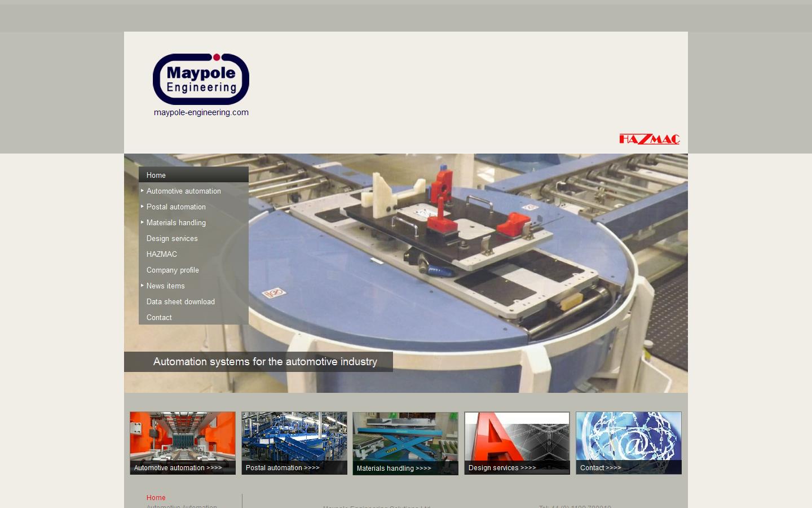Click the 'Automation systems for the automotive industry' banner text
Viewport: 812px width, 508px height.
pyautogui.click(x=265, y=361)
